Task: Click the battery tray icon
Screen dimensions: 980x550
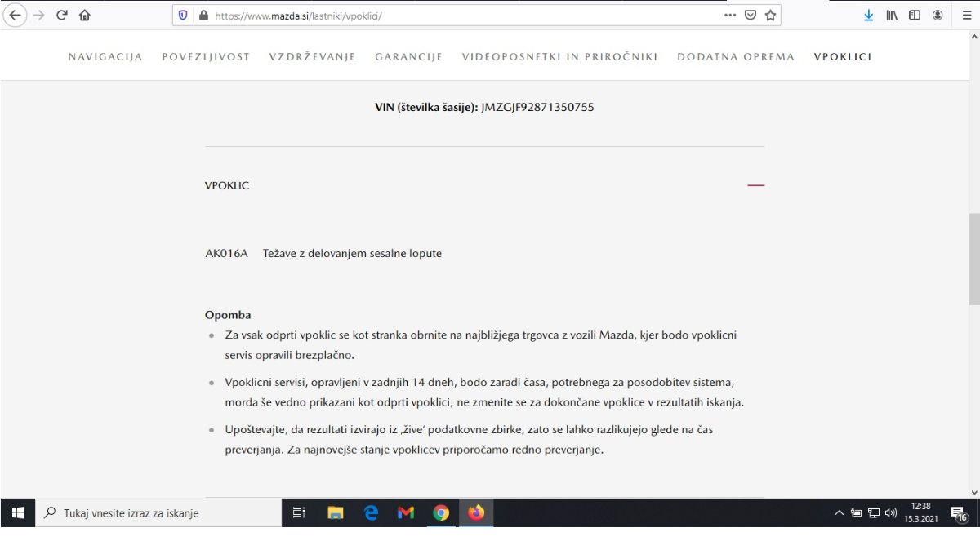Action: [x=857, y=513]
